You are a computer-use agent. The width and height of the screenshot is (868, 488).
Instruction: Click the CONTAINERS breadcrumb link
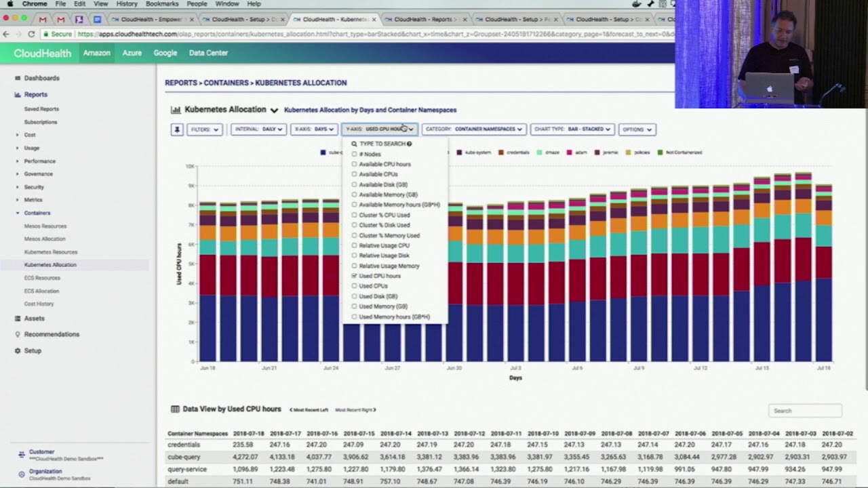coord(226,83)
